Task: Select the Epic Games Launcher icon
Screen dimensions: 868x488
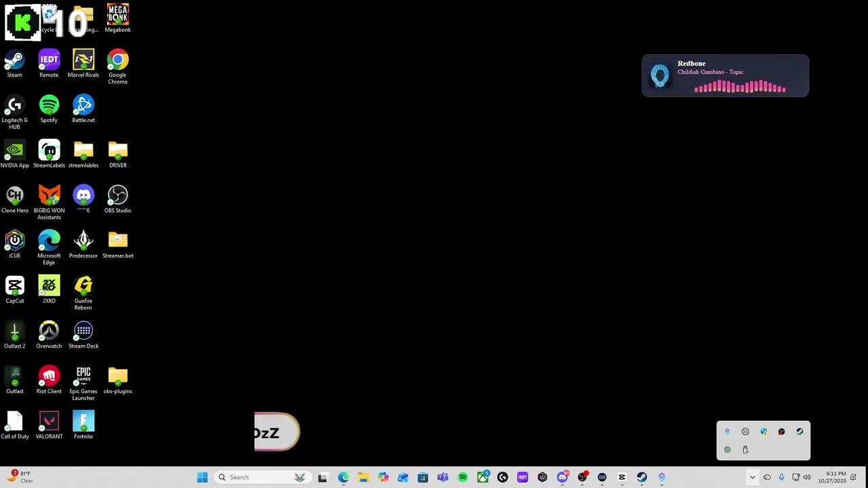Action: 83,383
